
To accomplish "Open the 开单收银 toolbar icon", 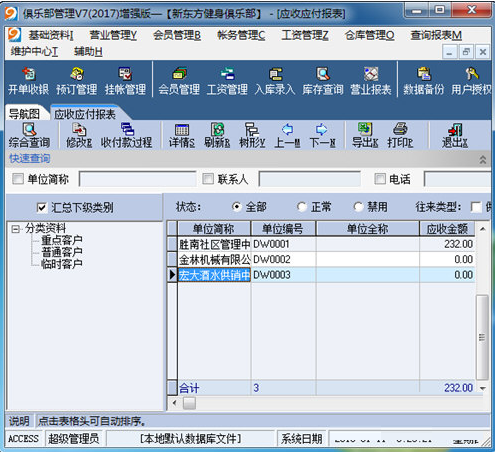I will 28,81.
